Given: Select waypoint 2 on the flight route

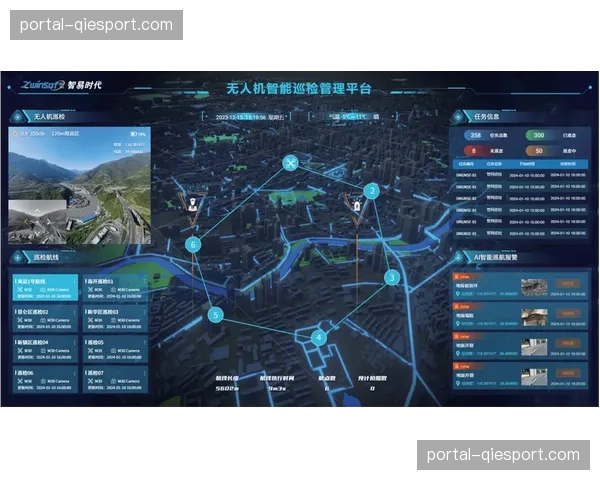Looking at the screenshot, I should 372,191.
